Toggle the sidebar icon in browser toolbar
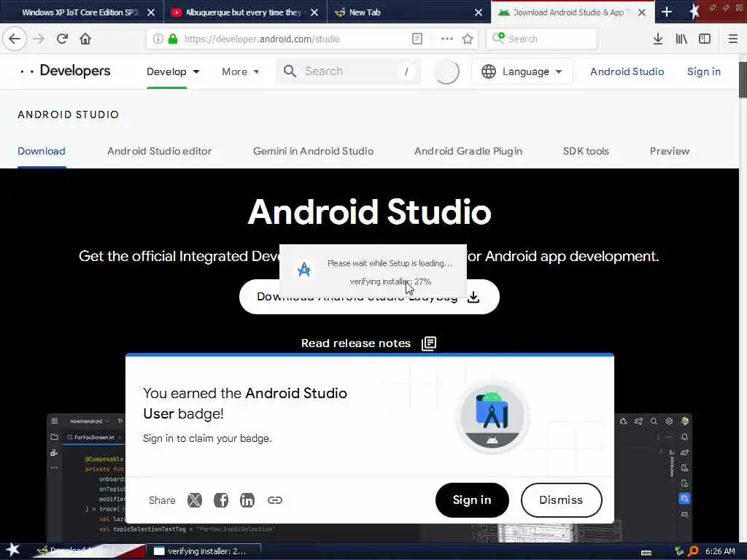 point(705,39)
